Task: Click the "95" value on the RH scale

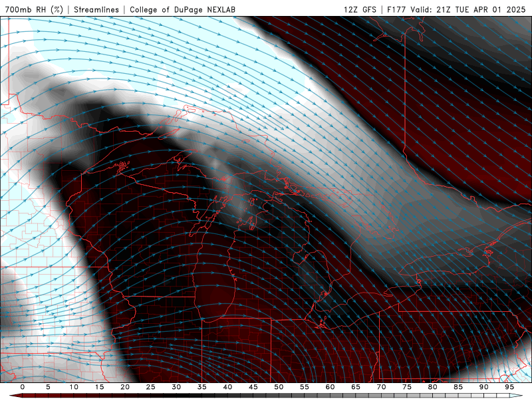Action: [509, 387]
